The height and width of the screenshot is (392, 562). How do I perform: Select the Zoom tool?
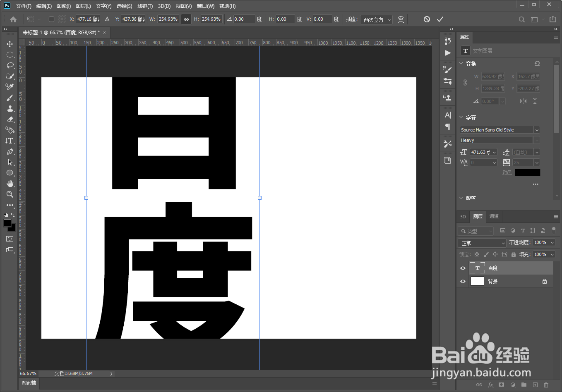[10, 194]
